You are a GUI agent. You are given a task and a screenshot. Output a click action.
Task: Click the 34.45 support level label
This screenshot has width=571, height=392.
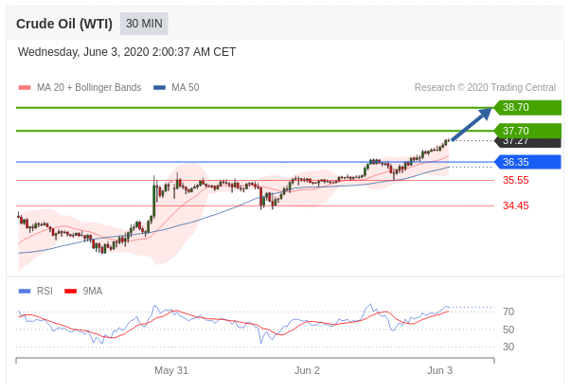[516, 205]
